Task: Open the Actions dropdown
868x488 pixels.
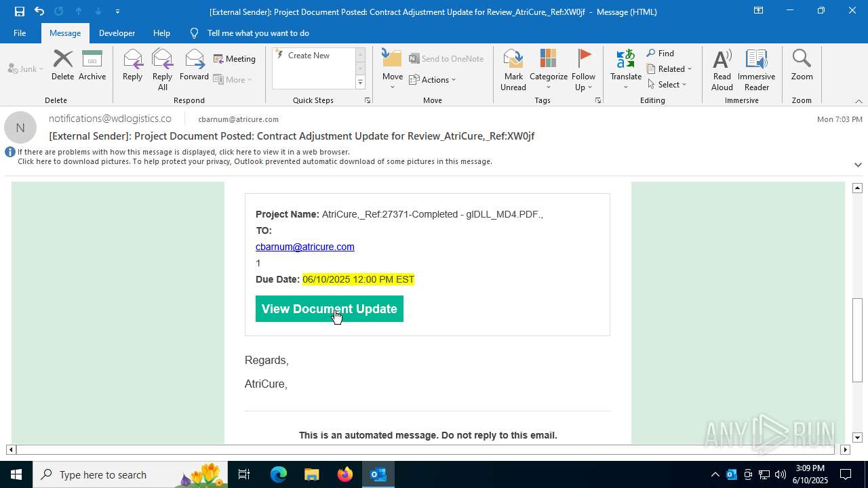Action: (x=433, y=79)
